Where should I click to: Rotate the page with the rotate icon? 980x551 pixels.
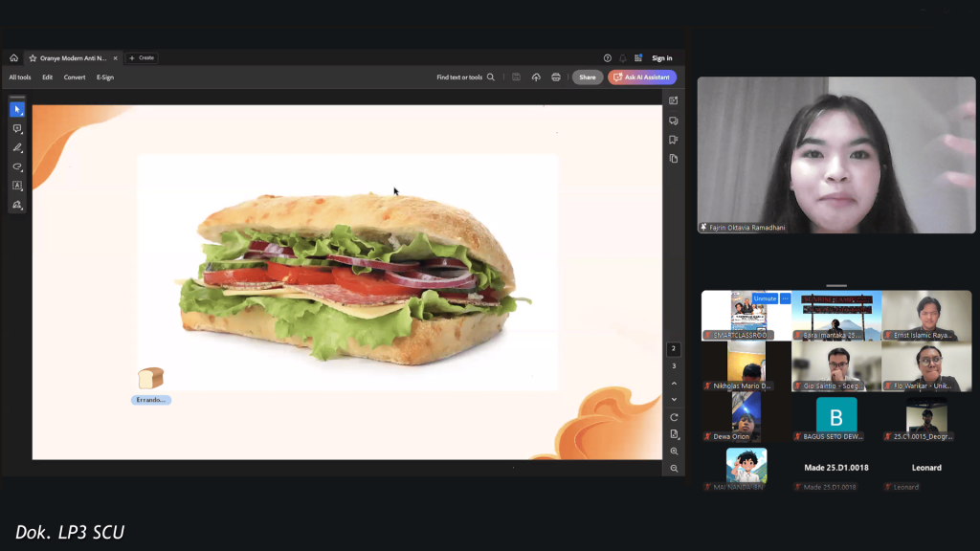coord(674,417)
